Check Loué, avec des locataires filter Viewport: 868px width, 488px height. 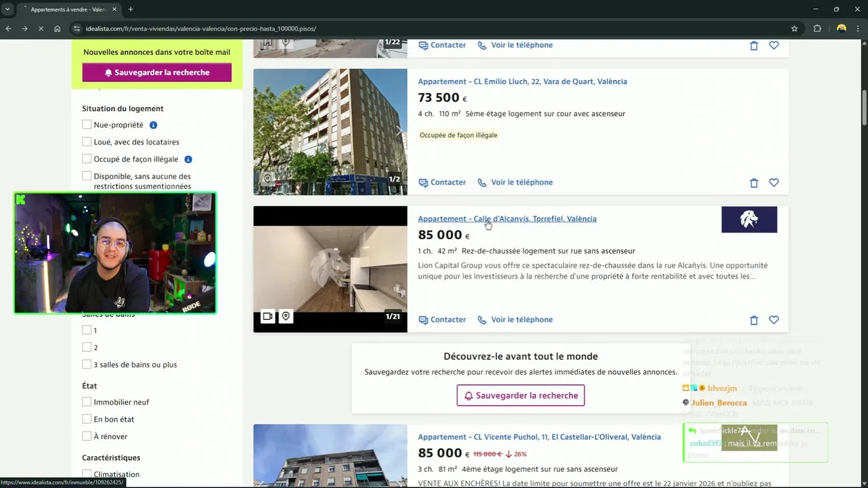coord(87,142)
